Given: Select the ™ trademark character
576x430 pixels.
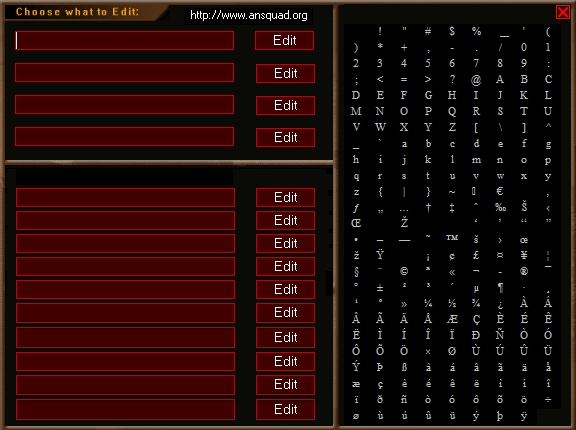Looking at the screenshot, I should point(452,238).
